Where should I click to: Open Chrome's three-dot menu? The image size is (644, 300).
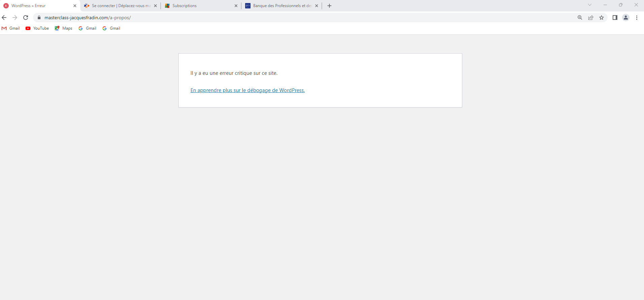(x=637, y=18)
